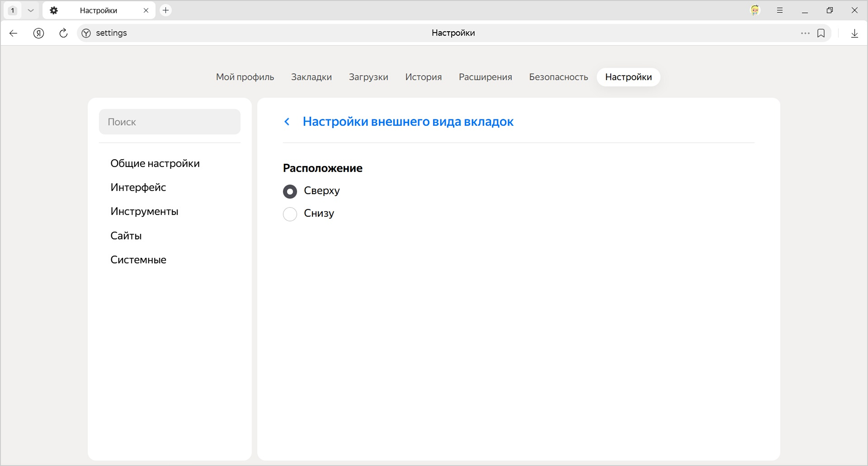
Task: Expand the tab list dropdown chevron
Action: tap(31, 10)
